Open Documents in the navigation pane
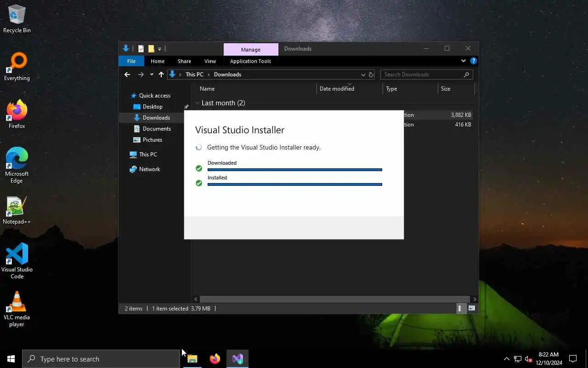 pyautogui.click(x=157, y=129)
